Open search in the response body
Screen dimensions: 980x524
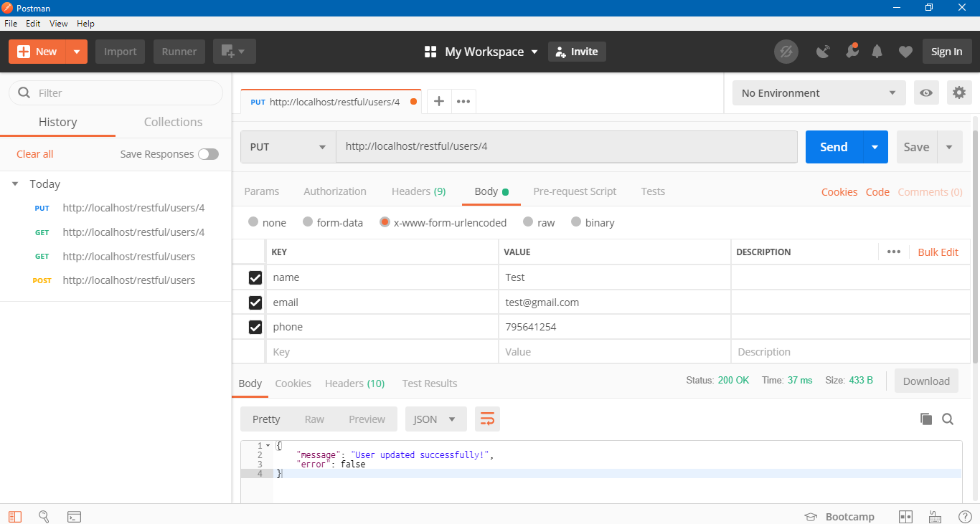[x=948, y=419]
